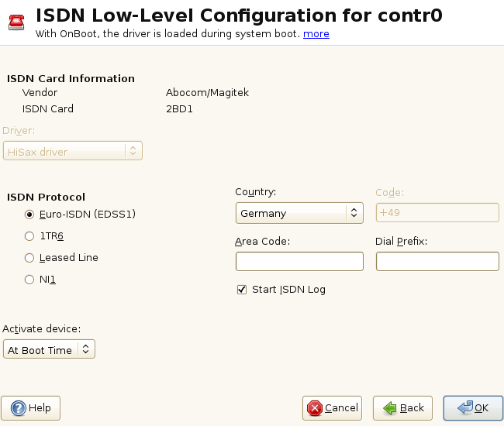The image size is (504, 426).
Task: Click the Area Code input field
Action: click(299, 262)
